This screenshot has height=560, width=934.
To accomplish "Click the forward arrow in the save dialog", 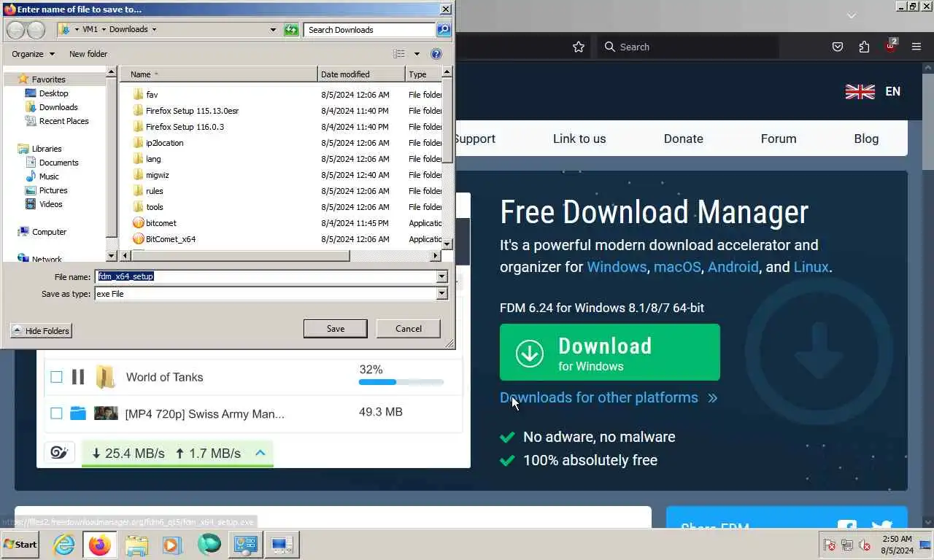I will click(x=36, y=30).
